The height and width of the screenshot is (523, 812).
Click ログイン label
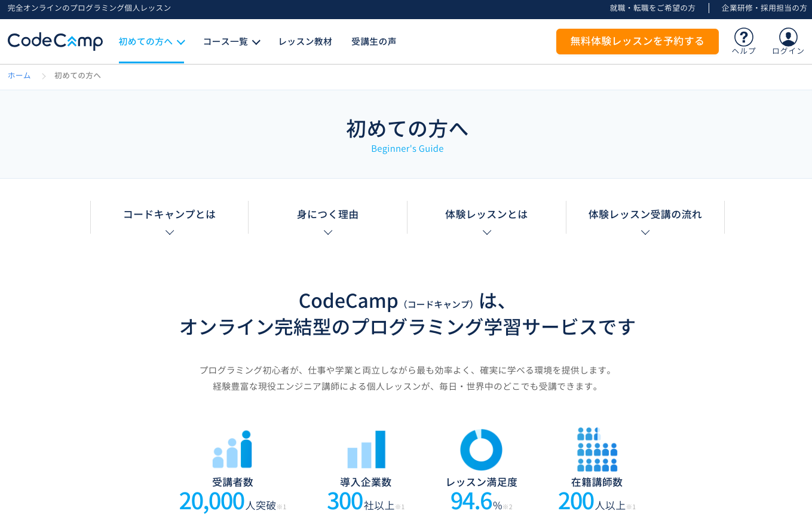pyautogui.click(x=788, y=51)
